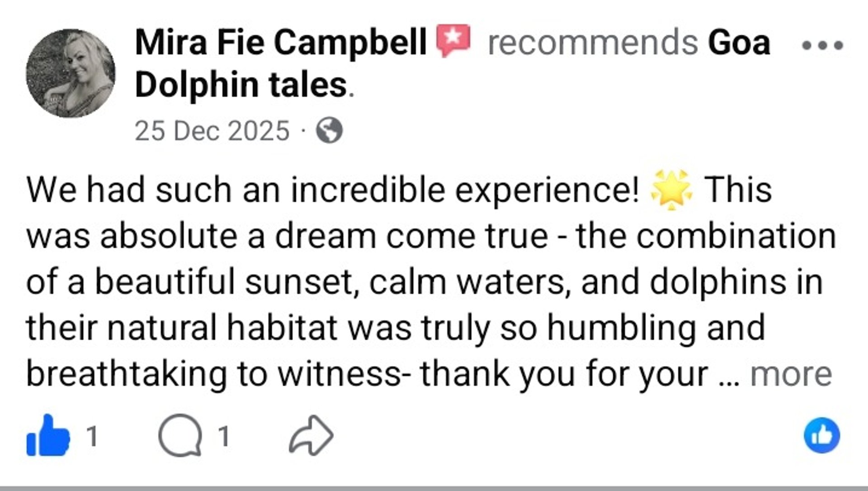Click the red recommendation star badge
Screen dimensions: 868x491
pyautogui.click(x=453, y=41)
